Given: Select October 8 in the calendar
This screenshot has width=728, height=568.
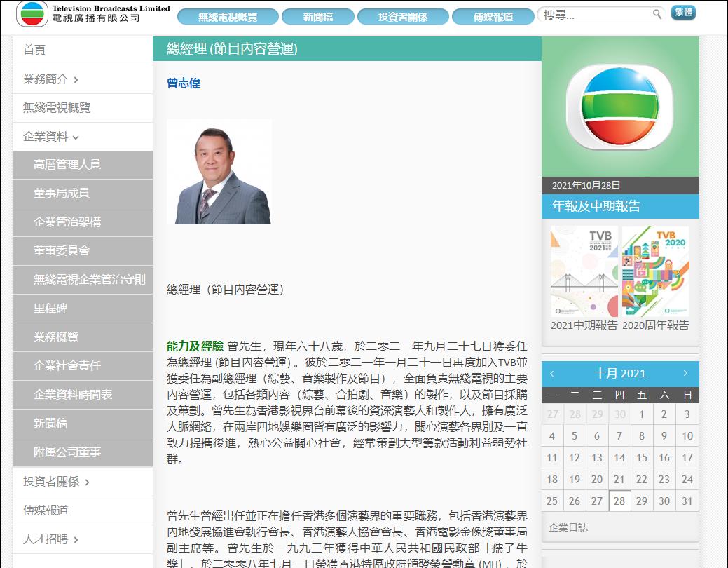Looking at the screenshot, I should (642, 436).
